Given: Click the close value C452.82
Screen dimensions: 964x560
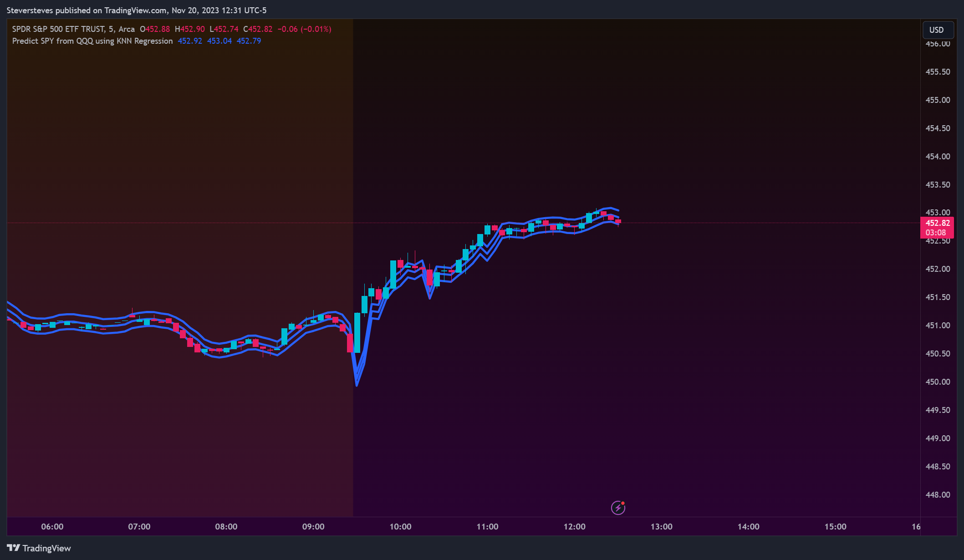Looking at the screenshot, I should [258, 29].
